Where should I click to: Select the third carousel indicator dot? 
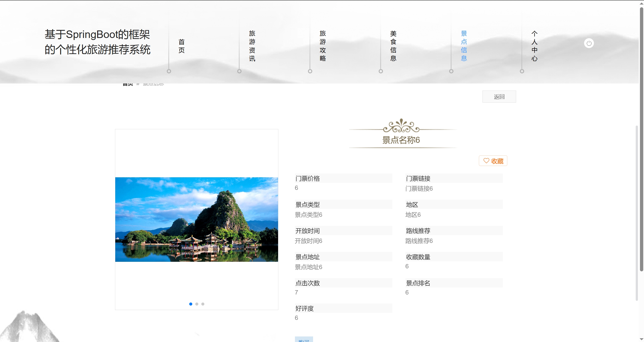click(203, 304)
